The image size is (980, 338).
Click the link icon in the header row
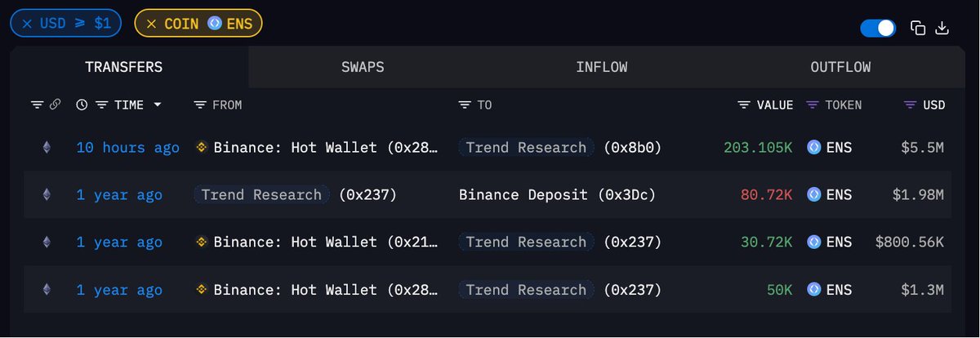pyautogui.click(x=55, y=105)
